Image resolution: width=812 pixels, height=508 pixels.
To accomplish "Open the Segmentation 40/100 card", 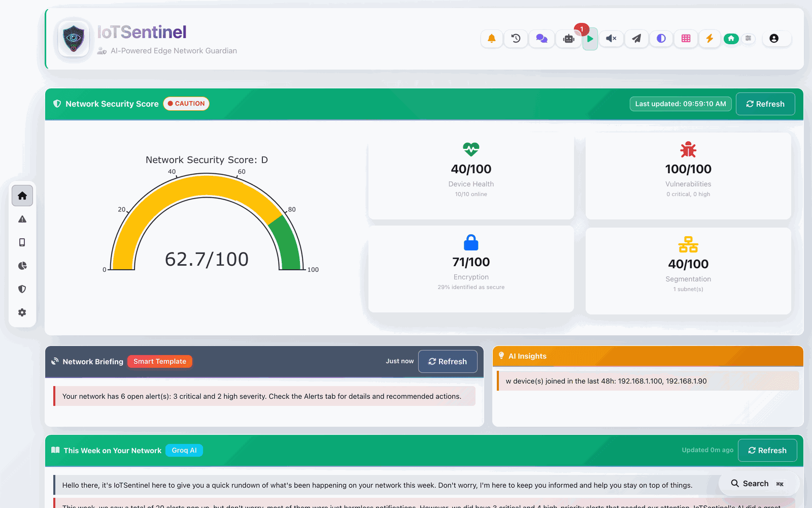I will tap(688, 271).
